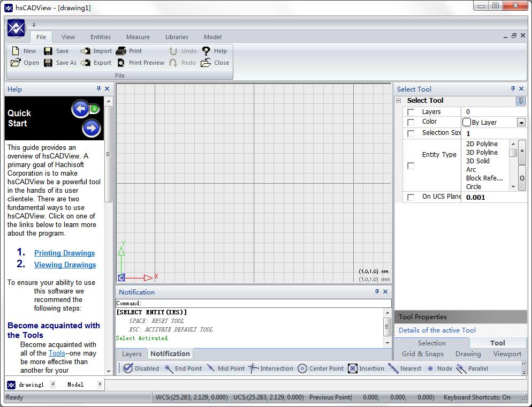
Task: Select the End Point snap icon
Action: coord(169,368)
